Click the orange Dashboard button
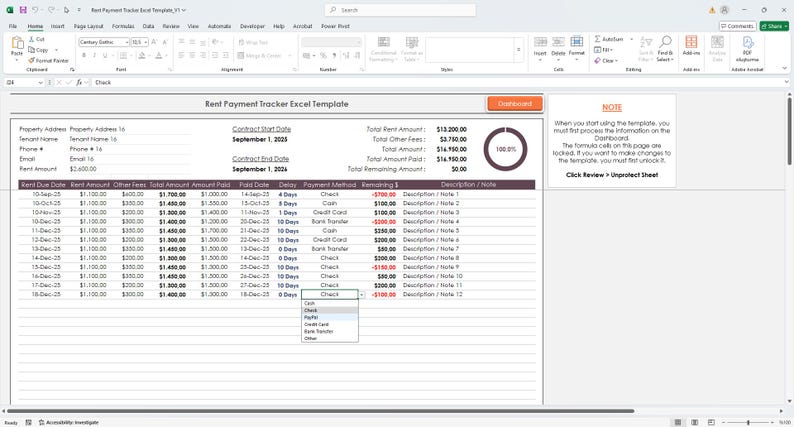This screenshot has height=427, width=794. 514,104
